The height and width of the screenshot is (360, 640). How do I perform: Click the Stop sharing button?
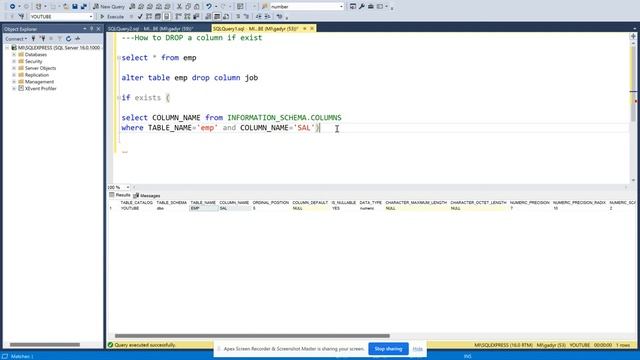coord(388,349)
